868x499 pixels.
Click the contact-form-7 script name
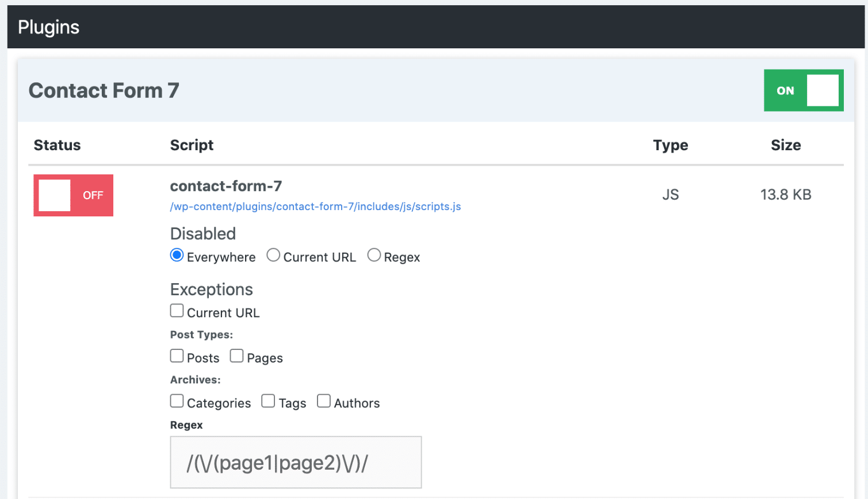click(x=226, y=186)
